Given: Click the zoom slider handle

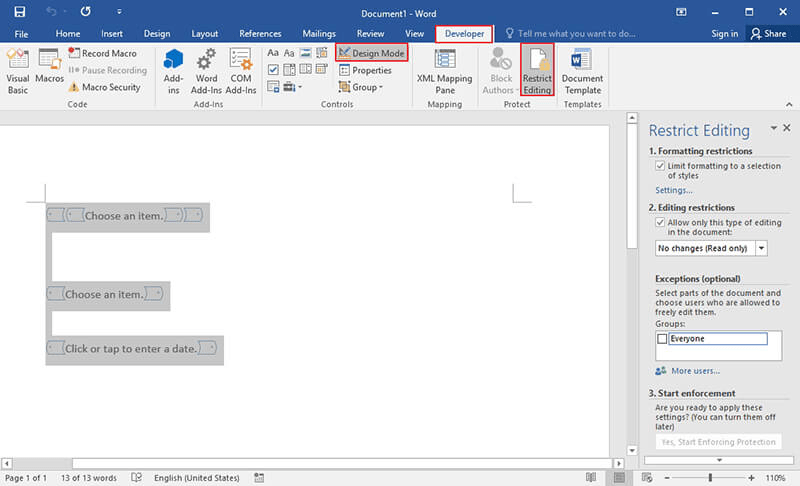Looking at the screenshot, I should [x=710, y=478].
